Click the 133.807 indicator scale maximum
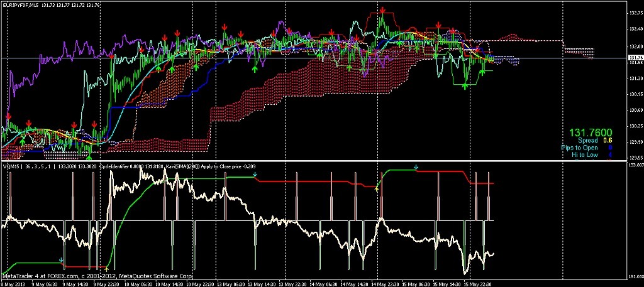The width and height of the screenshot is (644, 287). [636, 165]
